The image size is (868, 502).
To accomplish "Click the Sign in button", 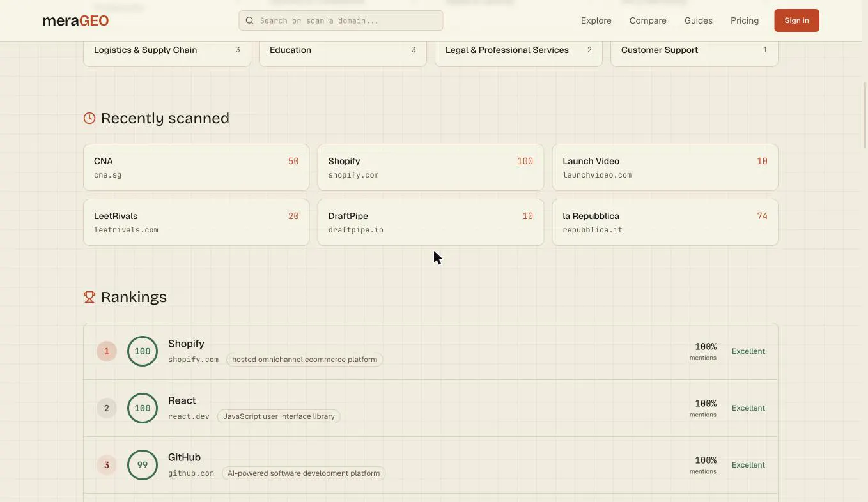I will pyautogui.click(x=796, y=20).
